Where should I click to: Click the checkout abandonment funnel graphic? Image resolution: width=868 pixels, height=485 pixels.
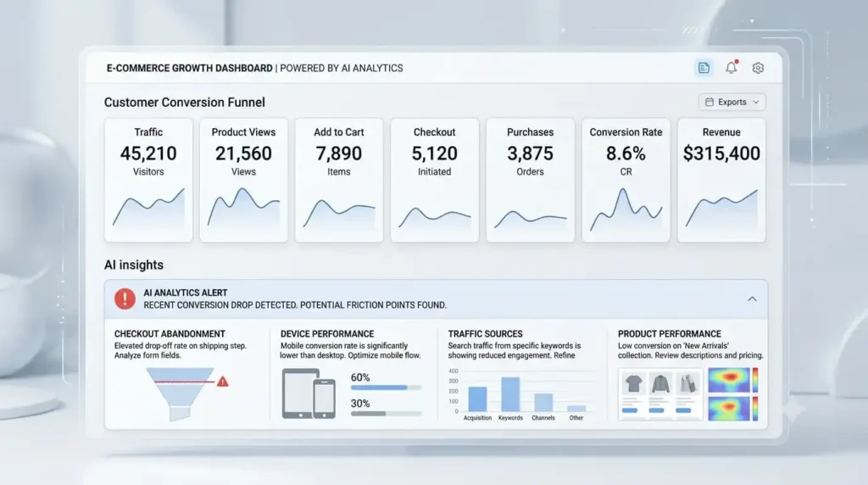181,394
